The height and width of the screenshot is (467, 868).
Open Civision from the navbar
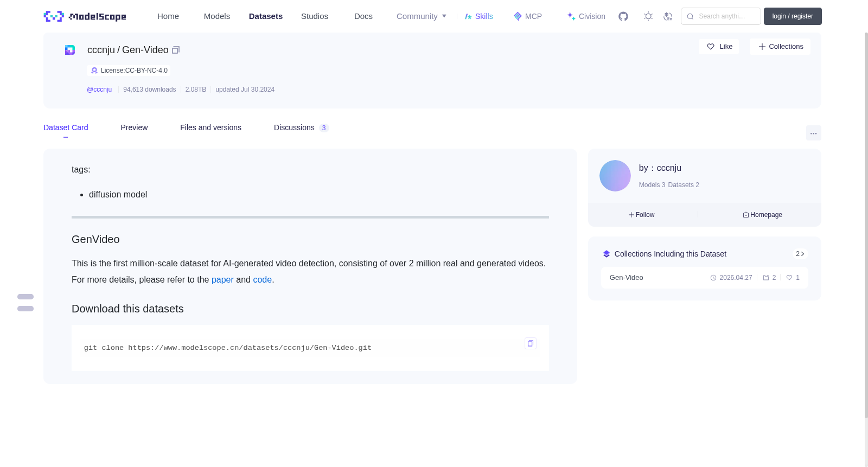pos(586,16)
